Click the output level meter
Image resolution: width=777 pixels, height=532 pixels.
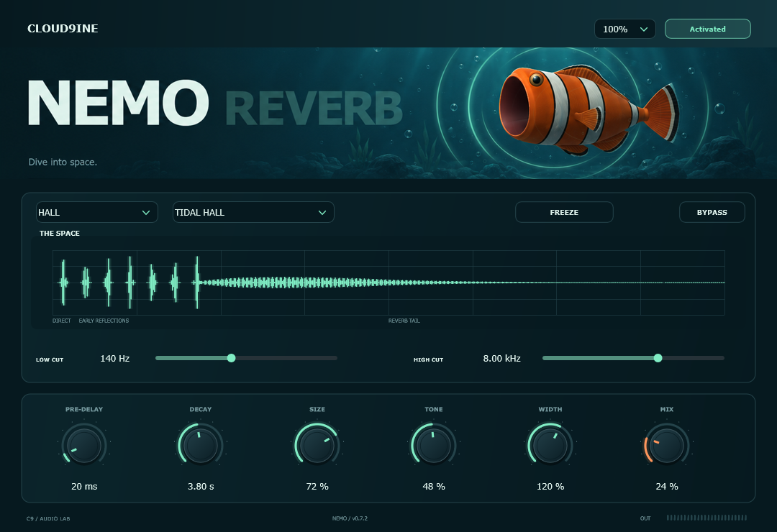(x=706, y=518)
